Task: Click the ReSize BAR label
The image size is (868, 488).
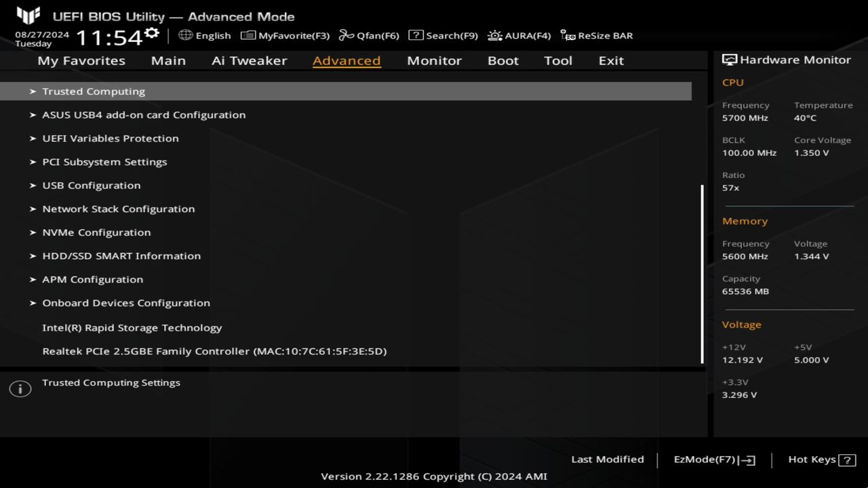Action: click(x=605, y=36)
